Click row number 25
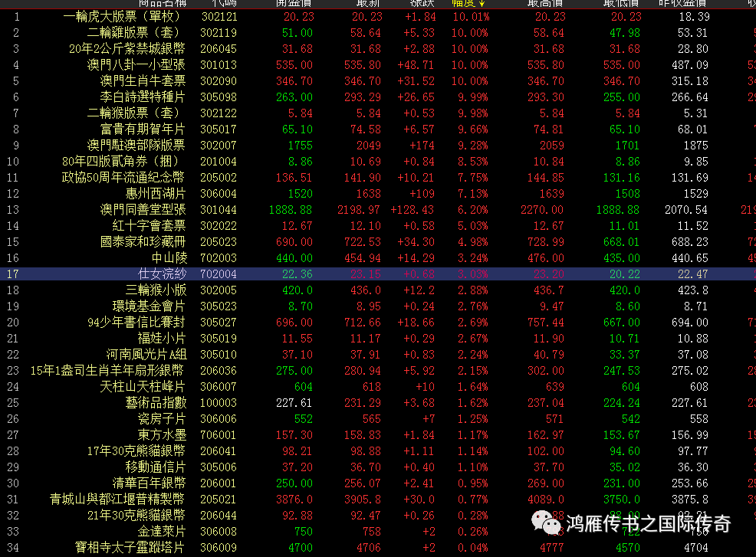Viewport: 756px width, 557px height. [13, 403]
